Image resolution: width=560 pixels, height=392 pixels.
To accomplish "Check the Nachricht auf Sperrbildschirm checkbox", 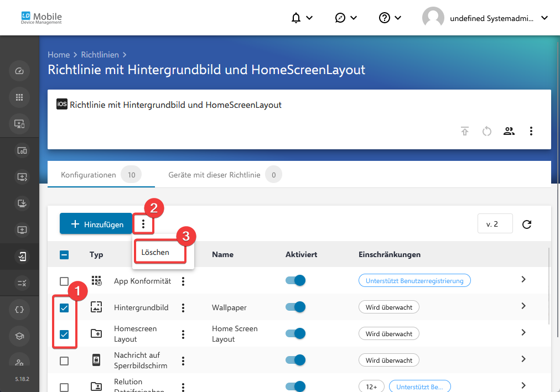I will 64,361.
